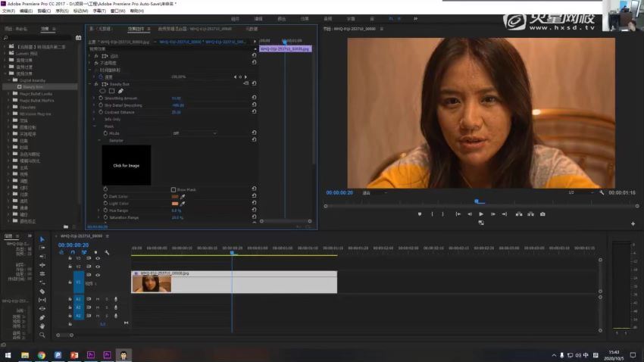644x362 pixels.
Task: Expand the Hue Range parameter
Action: (x=98, y=211)
